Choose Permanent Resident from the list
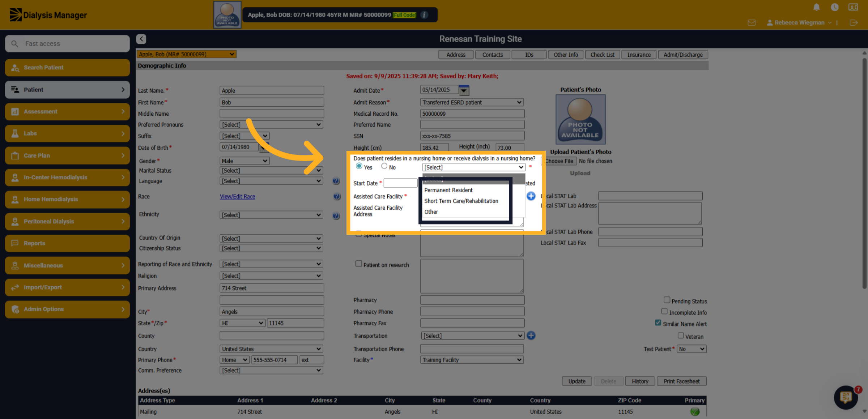The image size is (868, 419). coord(448,190)
